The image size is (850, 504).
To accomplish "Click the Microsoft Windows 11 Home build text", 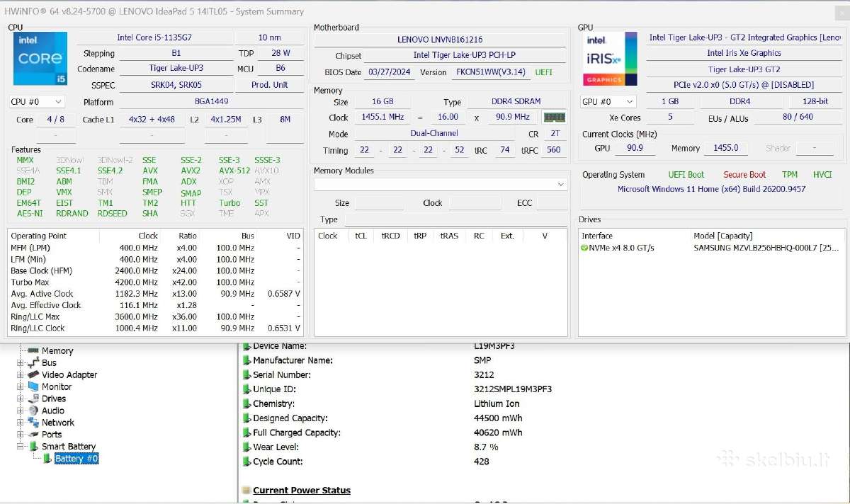I will coord(711,189).
